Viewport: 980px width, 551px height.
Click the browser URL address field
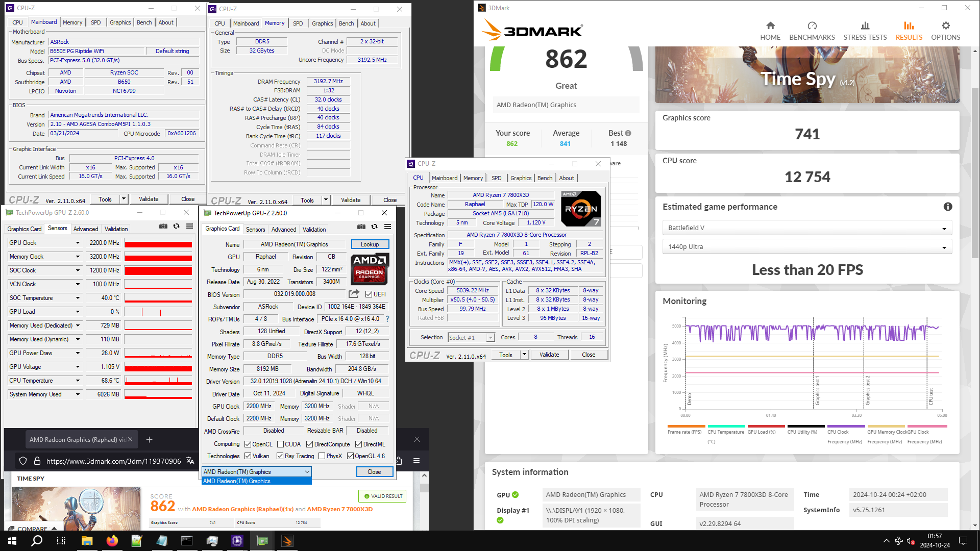113,461
